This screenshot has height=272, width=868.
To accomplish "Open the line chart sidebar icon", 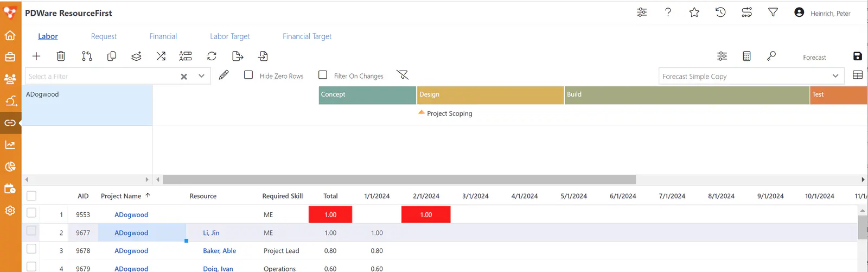I will 10,145.
